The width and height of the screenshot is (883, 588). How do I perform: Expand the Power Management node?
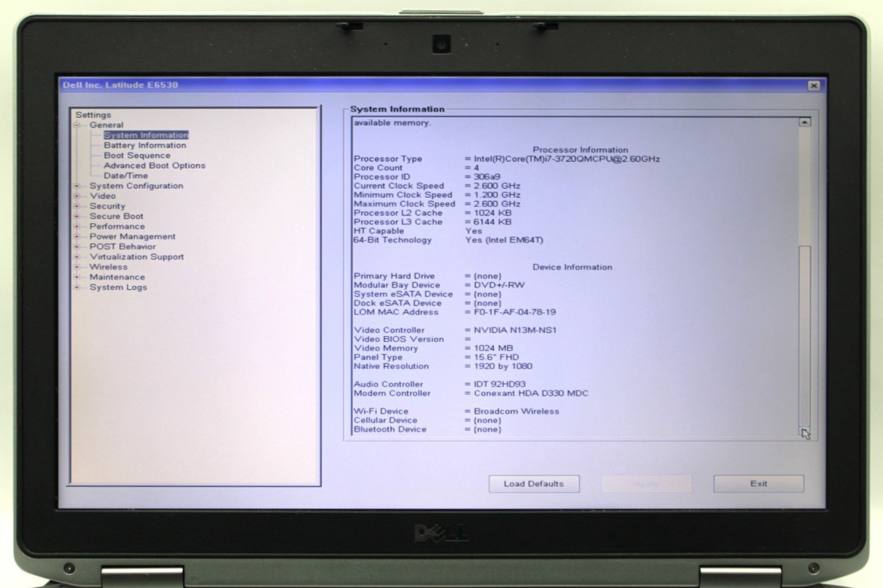tap(77, 236)
